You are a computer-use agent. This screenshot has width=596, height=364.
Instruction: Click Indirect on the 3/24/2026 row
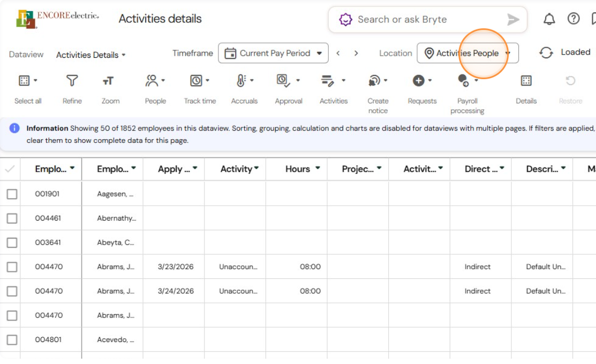tap(478, 291)
